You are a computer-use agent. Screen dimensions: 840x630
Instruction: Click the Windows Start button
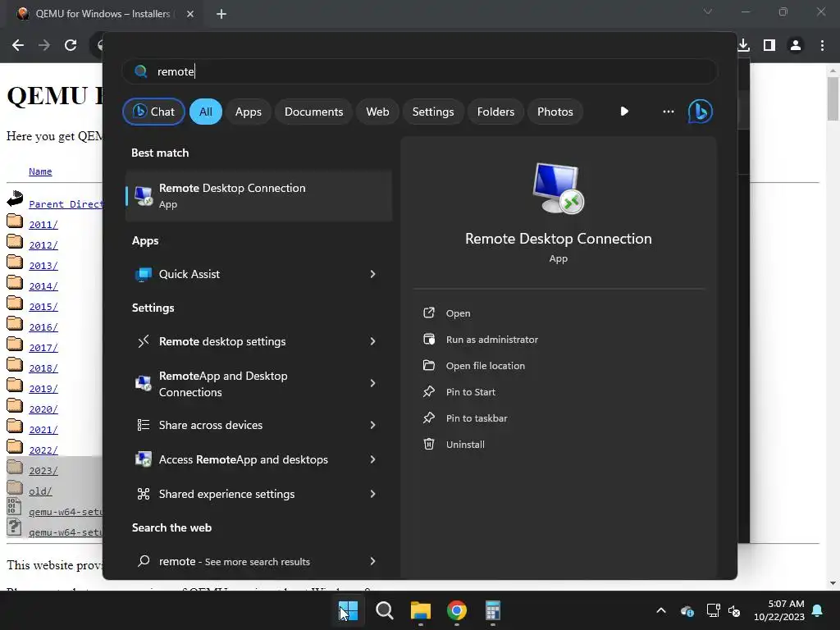click(348, 610)
